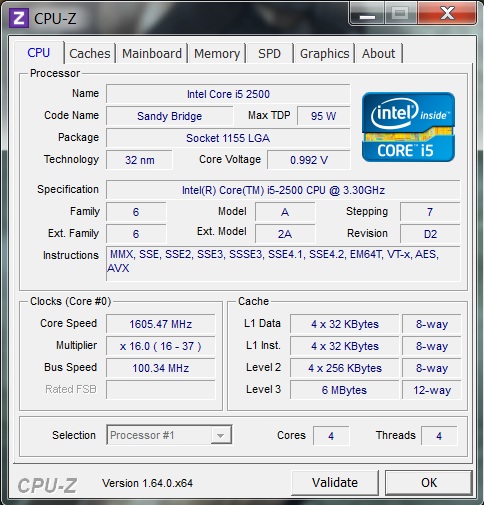Click the maximize button in title bar
The width and height of the screenshot is (484, 505).
click(x=401, y=13)
